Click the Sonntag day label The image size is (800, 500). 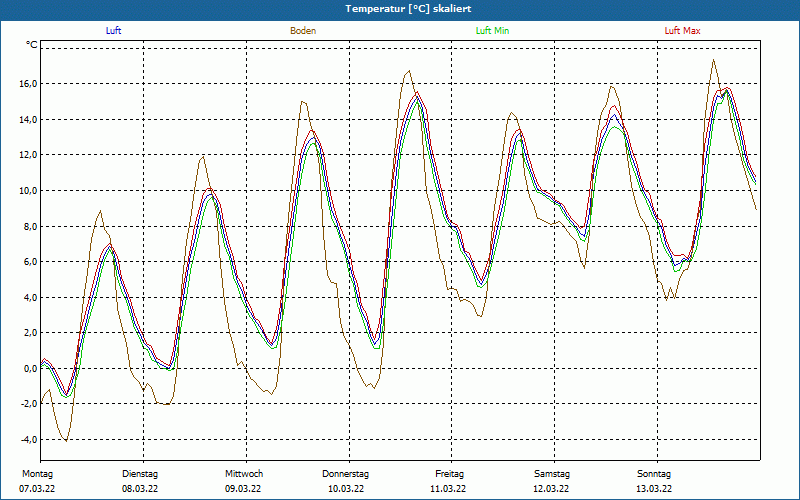click(654, 474)
